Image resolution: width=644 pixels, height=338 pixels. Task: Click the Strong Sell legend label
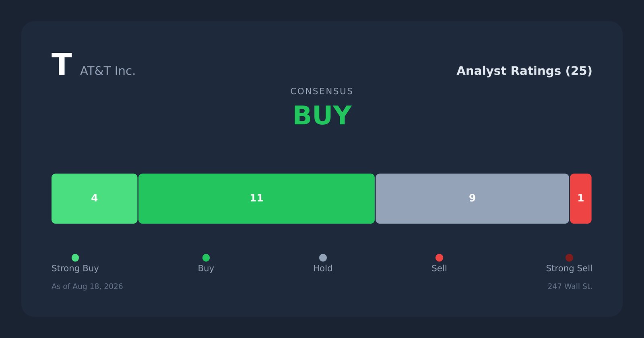[x=569, y=268]
